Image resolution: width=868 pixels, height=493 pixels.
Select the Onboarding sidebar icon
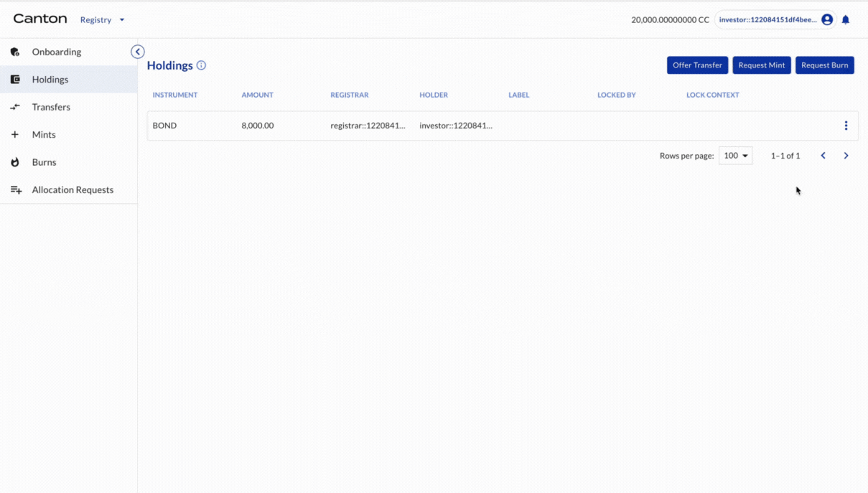(15, 52)
